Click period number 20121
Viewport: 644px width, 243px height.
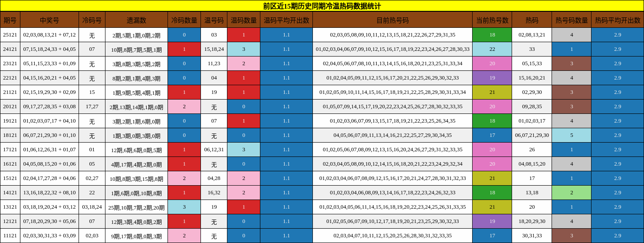coord(10,107)
